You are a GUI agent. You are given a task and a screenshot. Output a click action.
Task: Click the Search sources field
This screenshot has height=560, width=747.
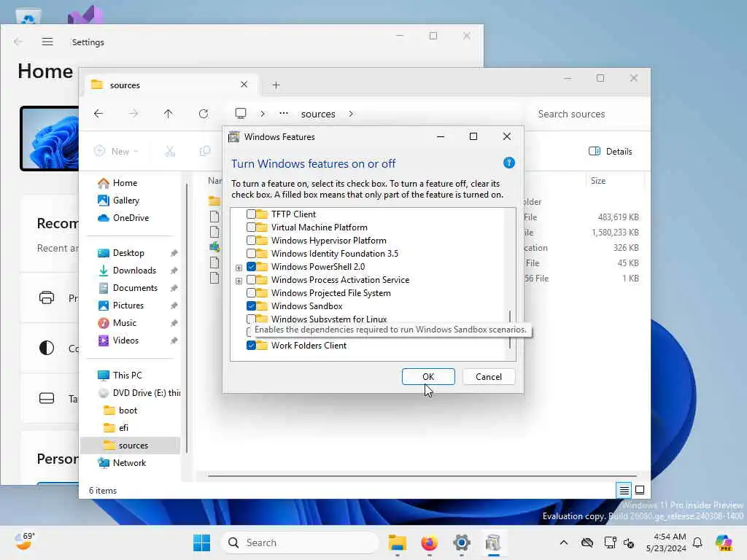tap(586, 114)
